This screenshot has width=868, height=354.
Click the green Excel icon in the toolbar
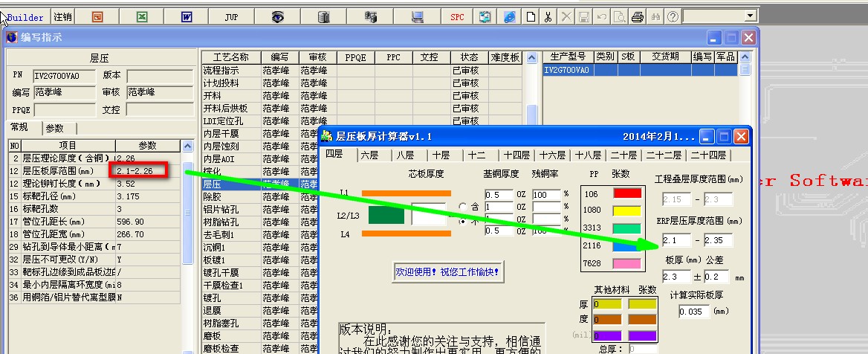[142, 17]
